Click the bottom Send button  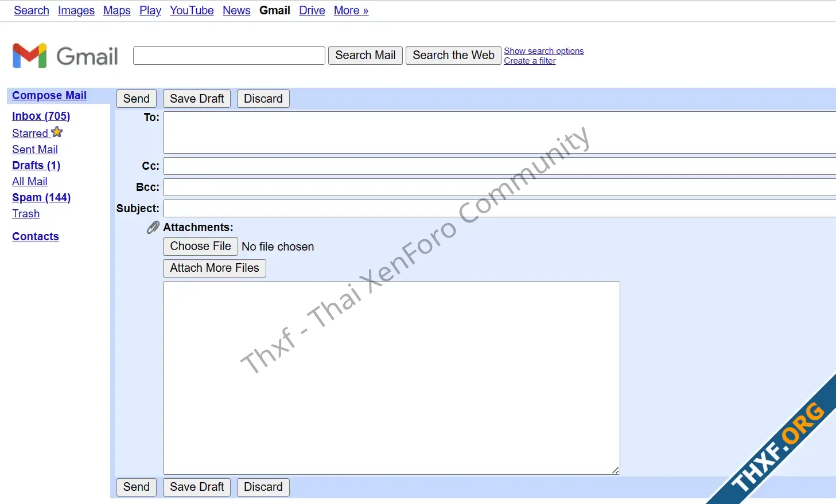(x=137, y=487)
